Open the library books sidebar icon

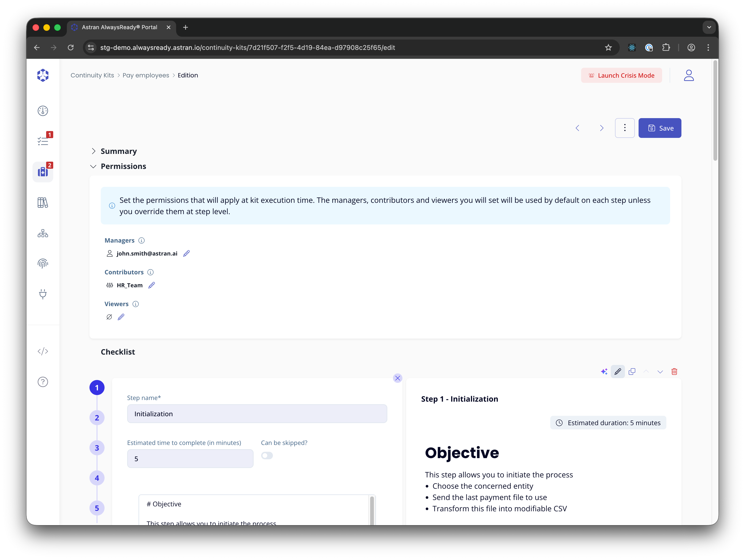[43, 203]
